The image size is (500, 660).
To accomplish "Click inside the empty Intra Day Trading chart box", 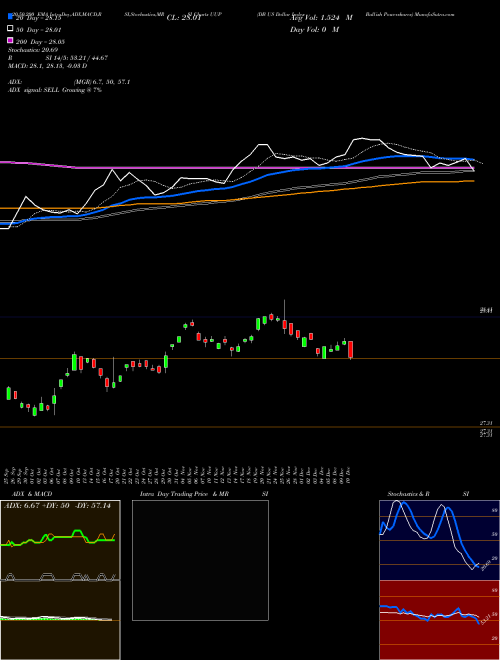I will tap(200, 560).
